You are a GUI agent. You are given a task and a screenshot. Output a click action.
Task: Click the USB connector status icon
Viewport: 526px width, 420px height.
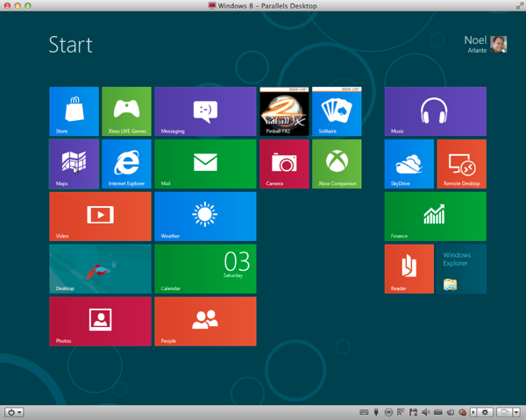coord(376,412)
